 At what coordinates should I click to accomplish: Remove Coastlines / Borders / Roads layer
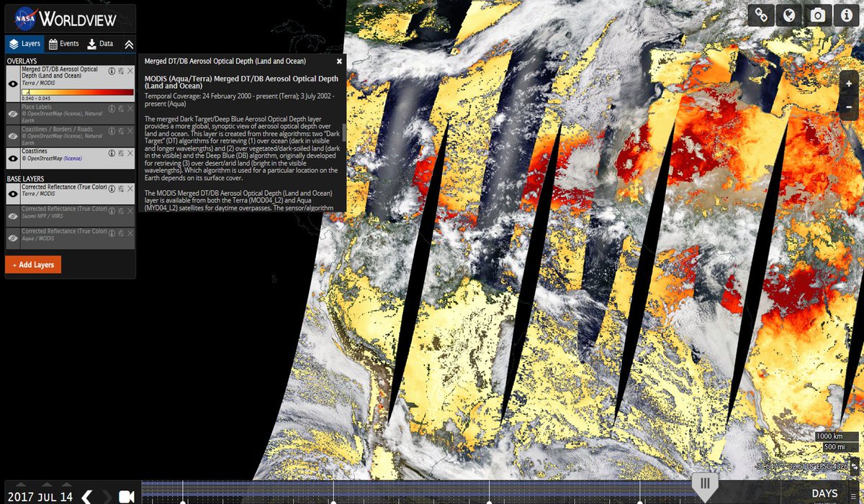click(130, 130)
